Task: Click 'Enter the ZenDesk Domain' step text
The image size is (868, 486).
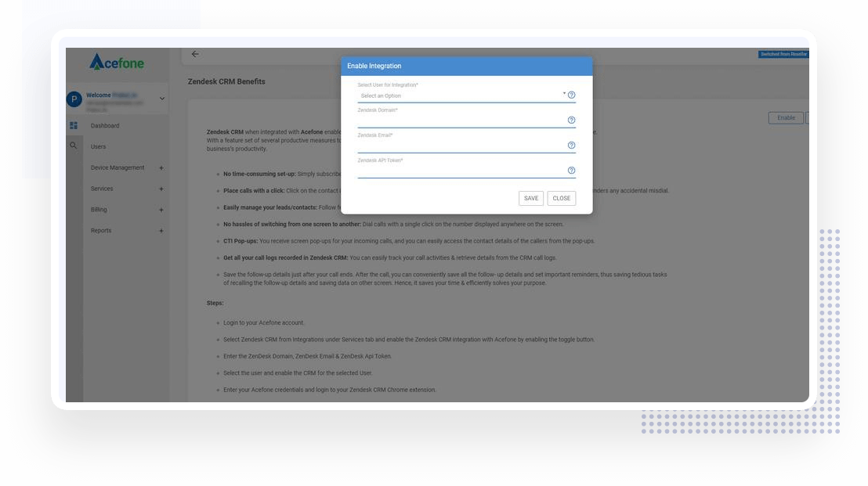Action: point(307,357)
